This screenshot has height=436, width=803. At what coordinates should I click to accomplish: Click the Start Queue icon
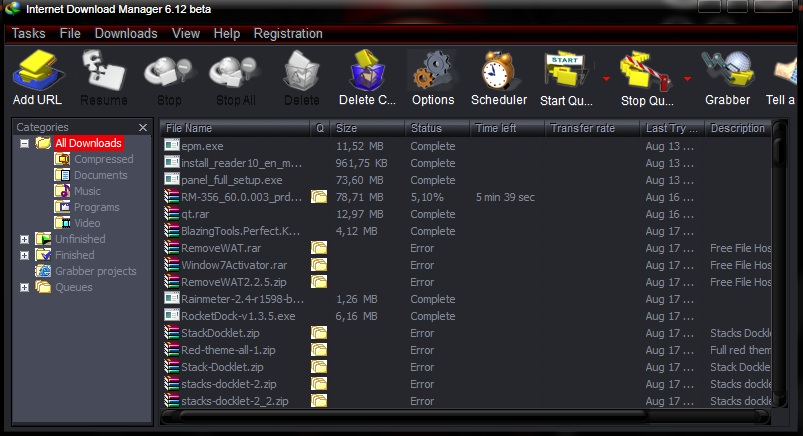(566, 70)
